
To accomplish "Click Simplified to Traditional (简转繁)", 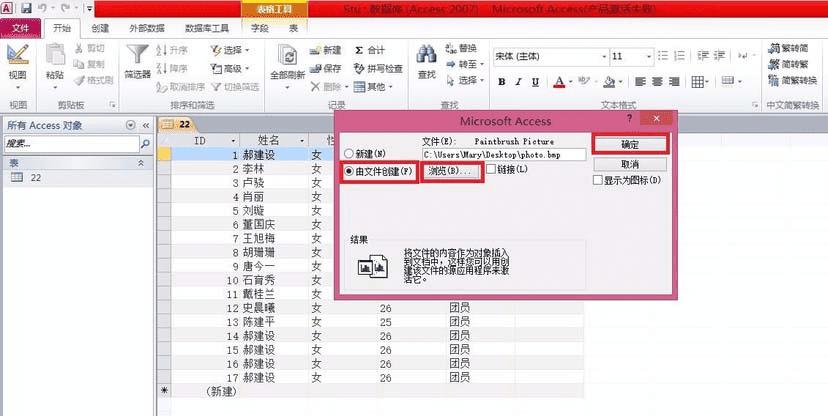I will point(788,64).
